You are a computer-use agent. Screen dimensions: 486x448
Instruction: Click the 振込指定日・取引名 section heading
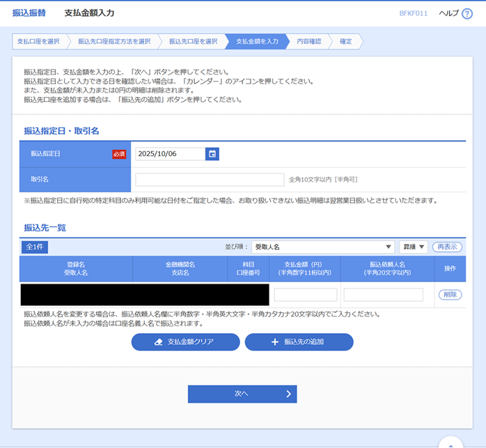[x=61, y=131]
